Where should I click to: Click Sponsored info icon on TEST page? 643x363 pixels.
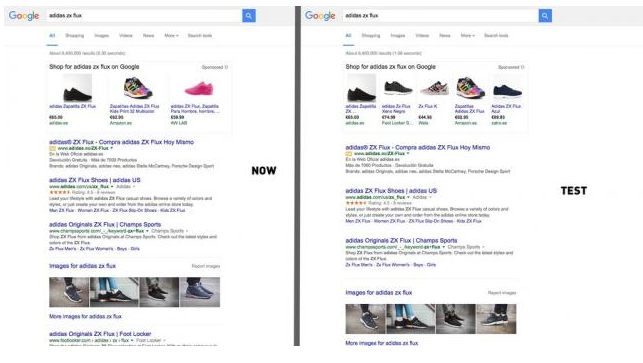(522, 67)
